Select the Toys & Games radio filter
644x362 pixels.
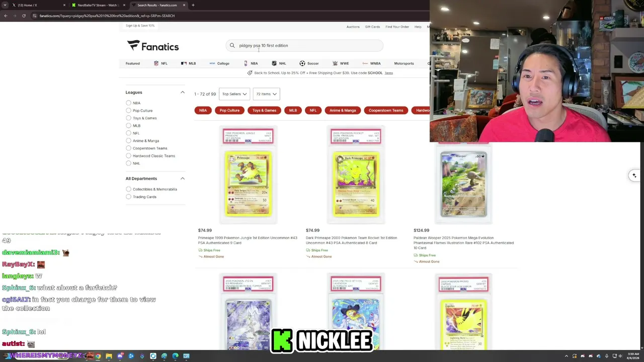click(128, 118)
